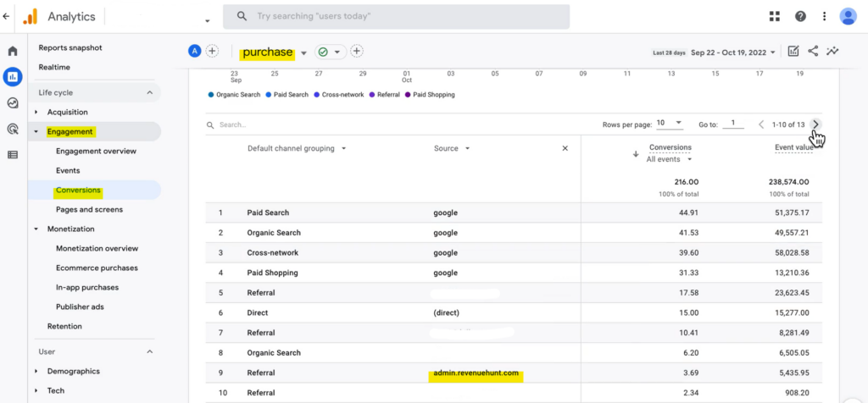868x403 pixels.
Task: Collapse the Engagement menu
Action: click(x=36, y=132)
